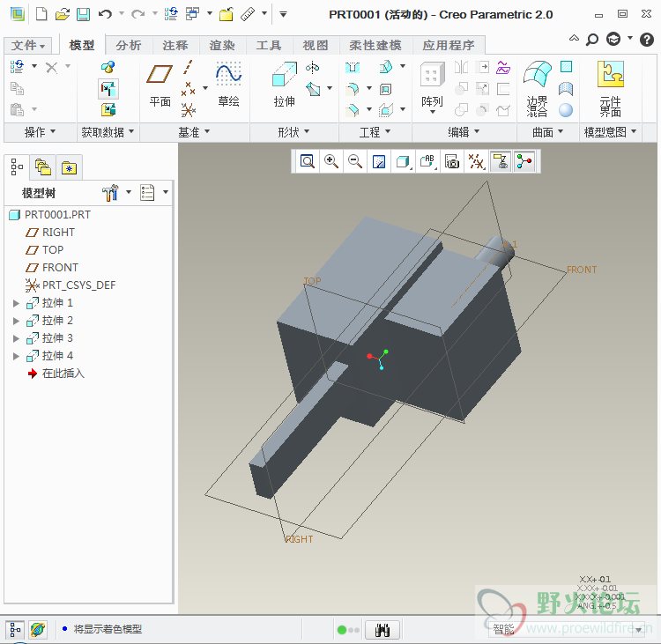The height and width of the screenshot is (644, 661).
Task: Toggle model tree display in status bar
Action: [15, 630]
